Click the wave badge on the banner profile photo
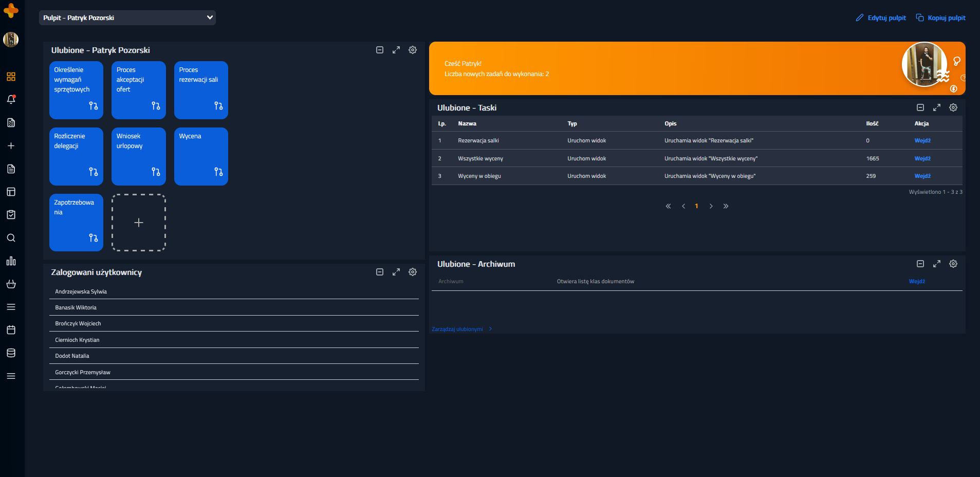 click(x=943, y=77)
